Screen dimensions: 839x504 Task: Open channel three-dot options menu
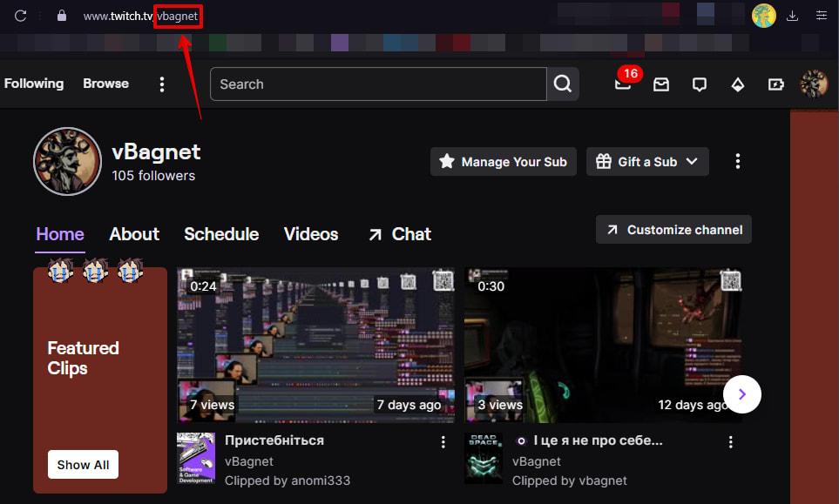click(738, 161)
